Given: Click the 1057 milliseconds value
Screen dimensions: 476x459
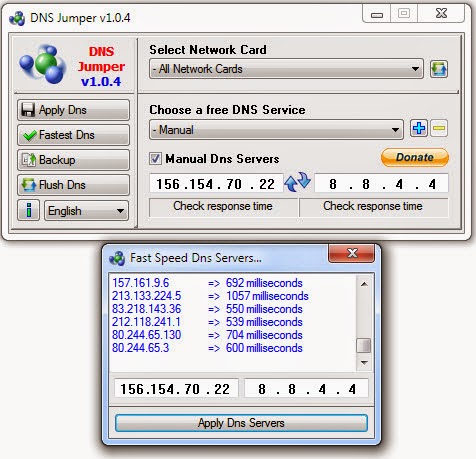Looking at the screenshot, I should pyautogui.click(x=267, y=296).
